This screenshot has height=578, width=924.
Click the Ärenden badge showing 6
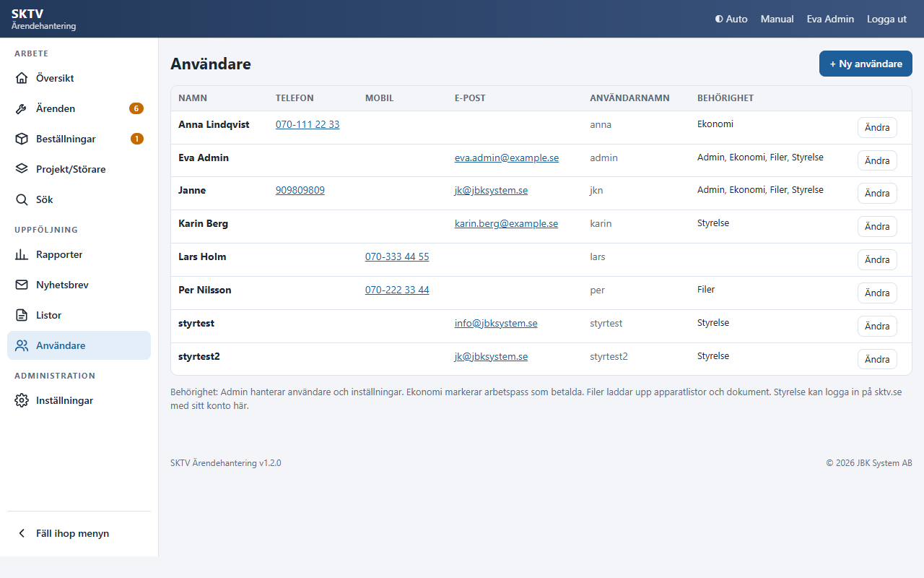click(x=136, y=108)
